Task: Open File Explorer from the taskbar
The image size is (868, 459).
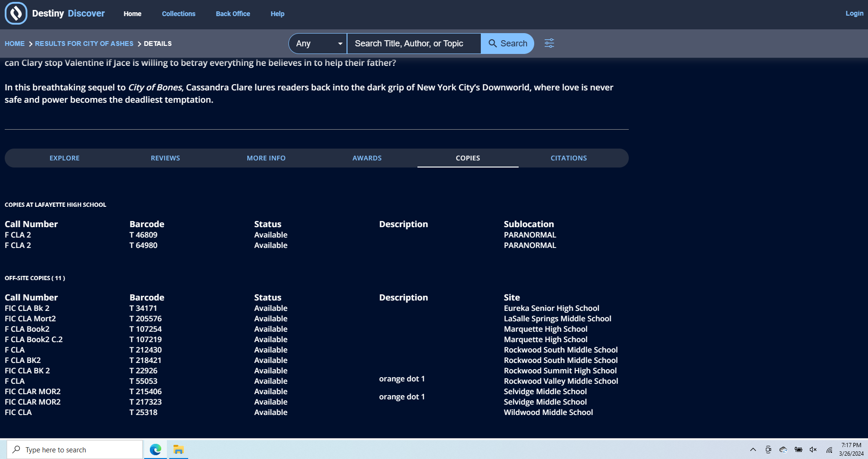Action: (178, 450)
